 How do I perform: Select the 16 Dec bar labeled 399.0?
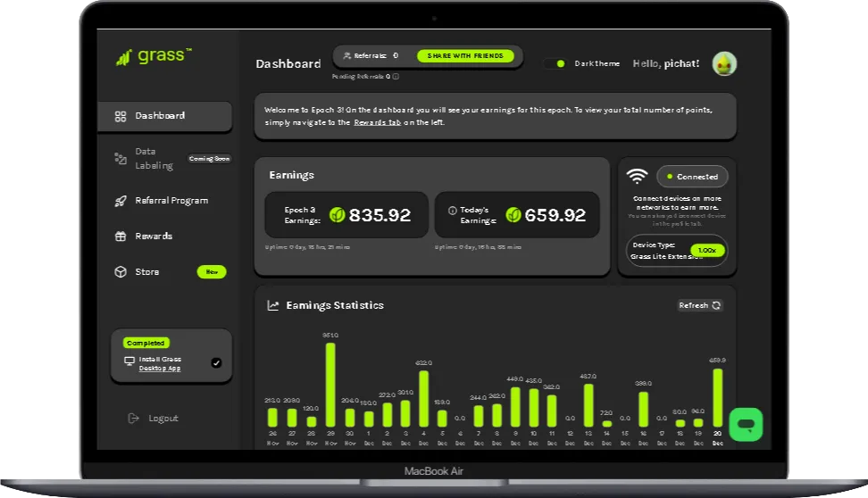pyautogui.click(x=643, y=409)
